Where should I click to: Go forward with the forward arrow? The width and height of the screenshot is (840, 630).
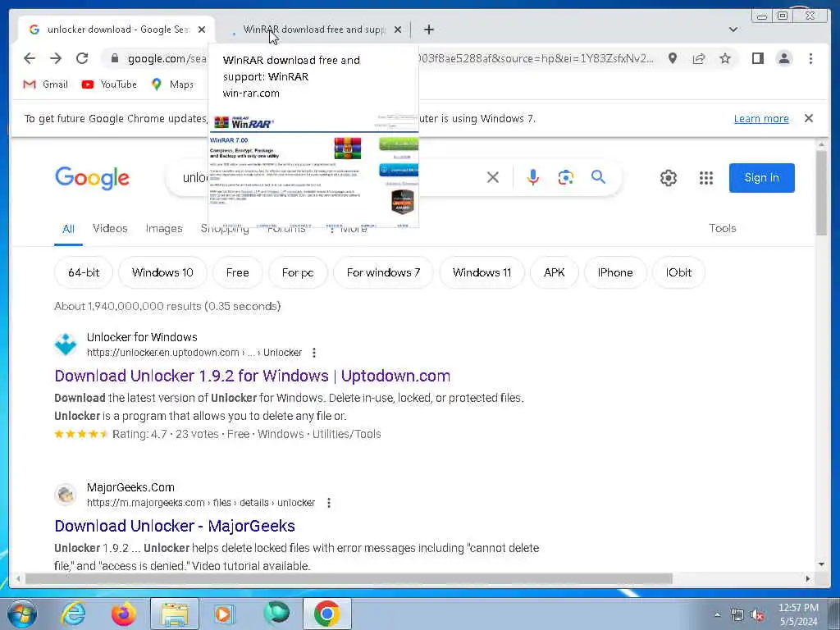[56, 58]
